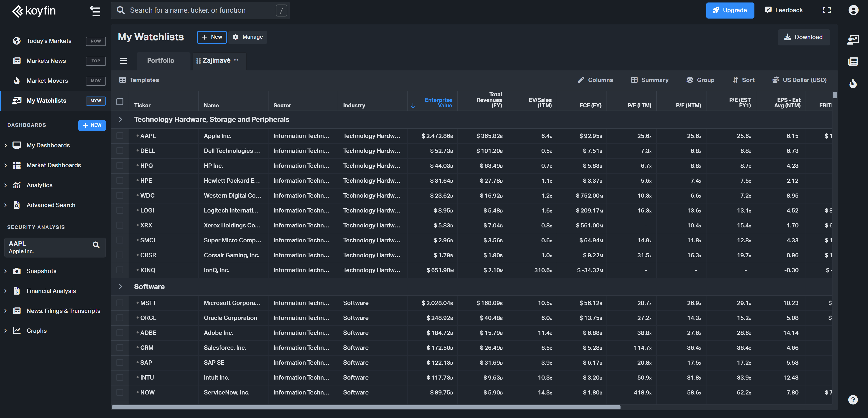Click Manage watchlists button

pyautogui.click(x=248, y=37)
